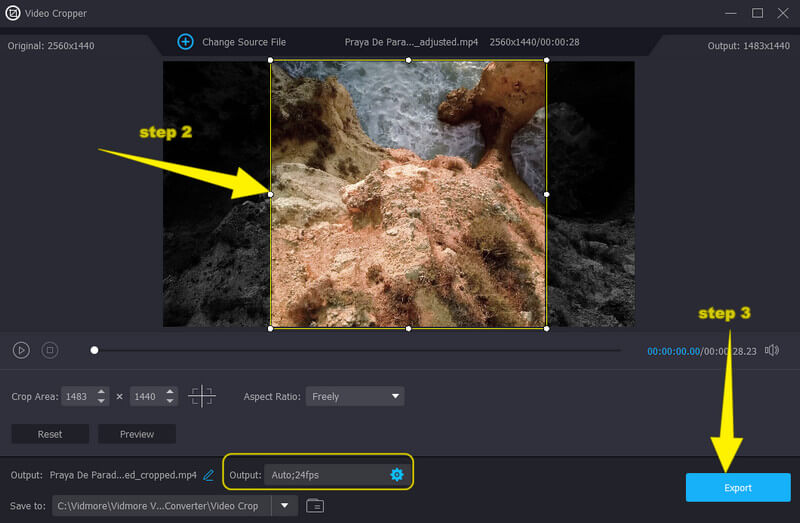
Task: Center the crop area with crosshair icon
Action: point(202,396)
